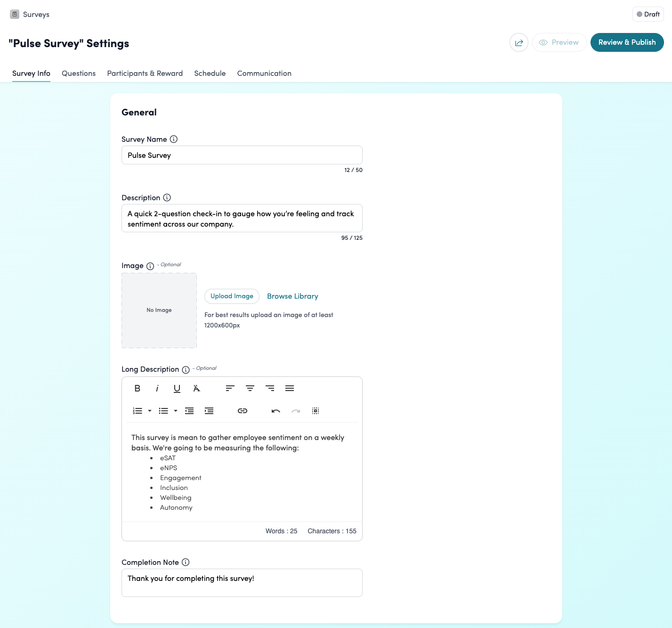Click the share survey icon
672x628 pixels.
click(518, 42)
